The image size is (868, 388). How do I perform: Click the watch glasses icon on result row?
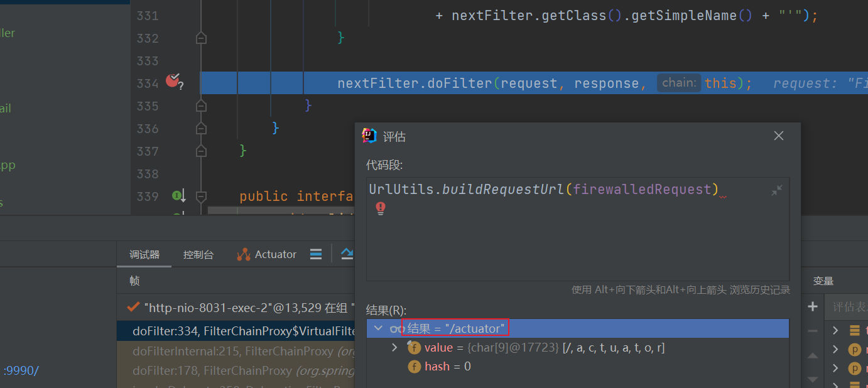pos(397,328)
